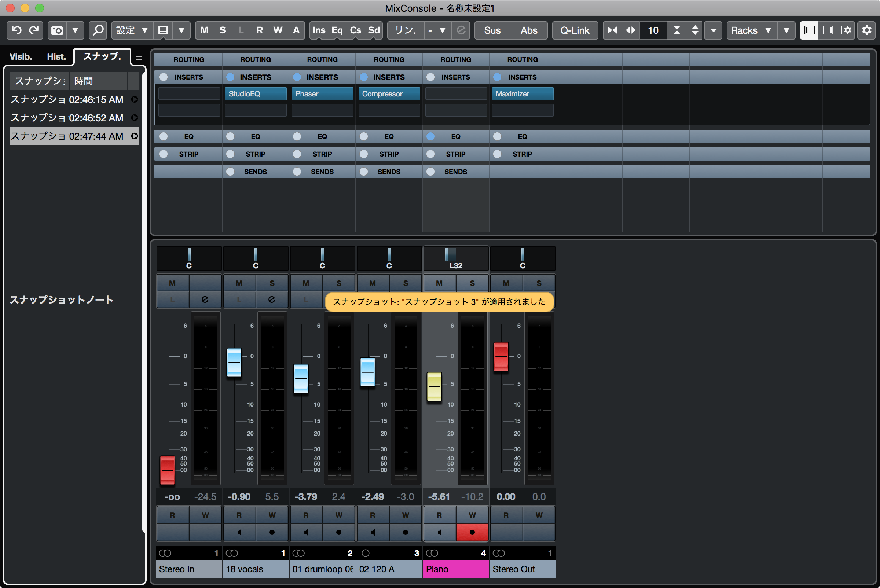Open the snapshot camera dropdown arrow
Screen dimensions: 880x588
tap(76, 30)
